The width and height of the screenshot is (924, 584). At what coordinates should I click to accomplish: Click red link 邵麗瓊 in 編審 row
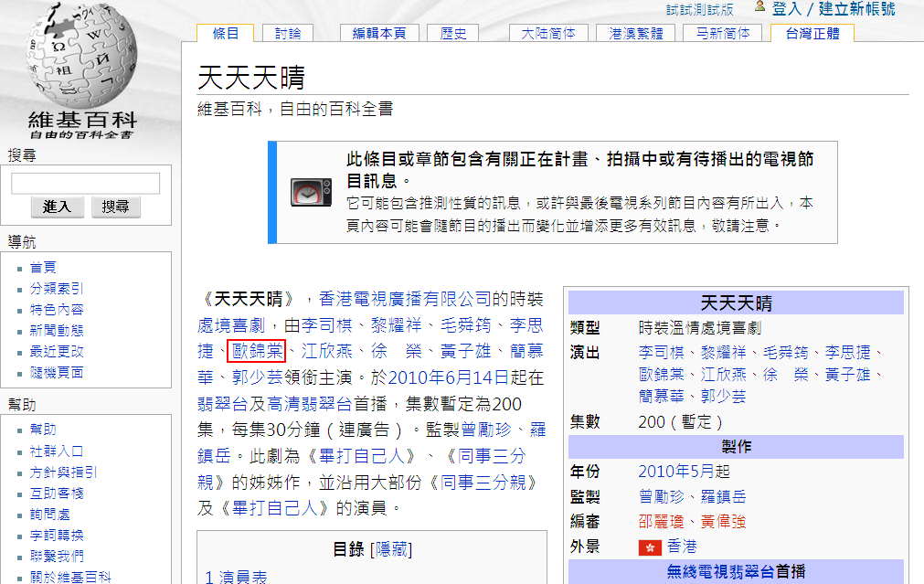661,522
